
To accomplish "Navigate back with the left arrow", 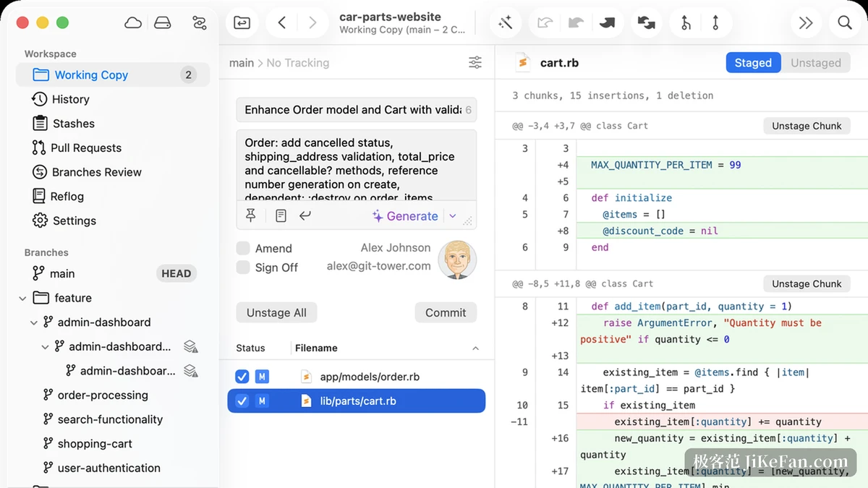I will pos(282,23).
